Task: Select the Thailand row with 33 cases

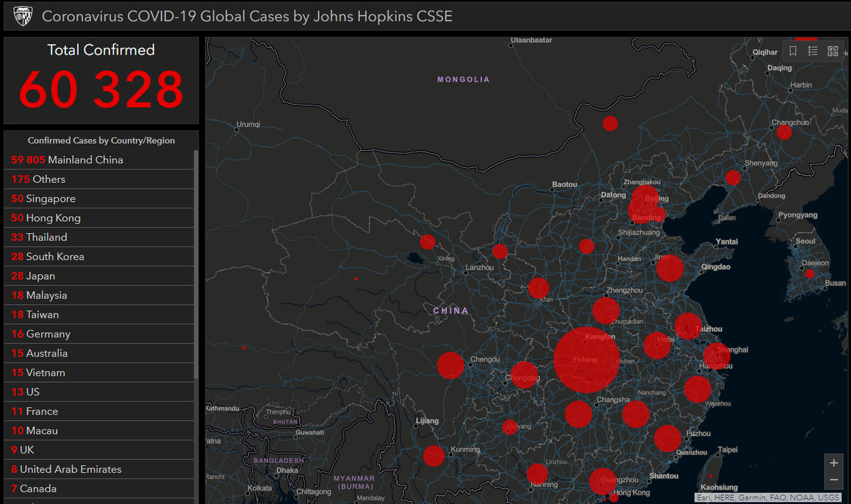Action: [x=99, y=237]
